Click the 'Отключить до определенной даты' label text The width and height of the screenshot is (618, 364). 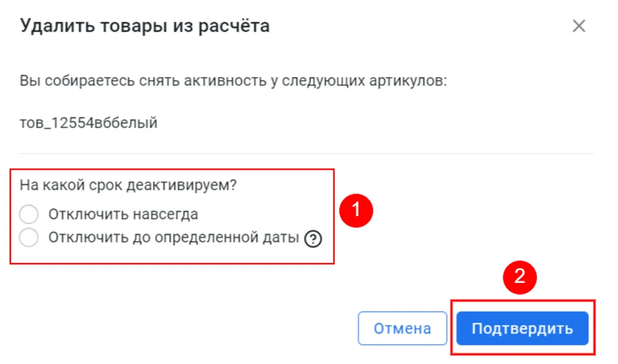coord(173,237)
